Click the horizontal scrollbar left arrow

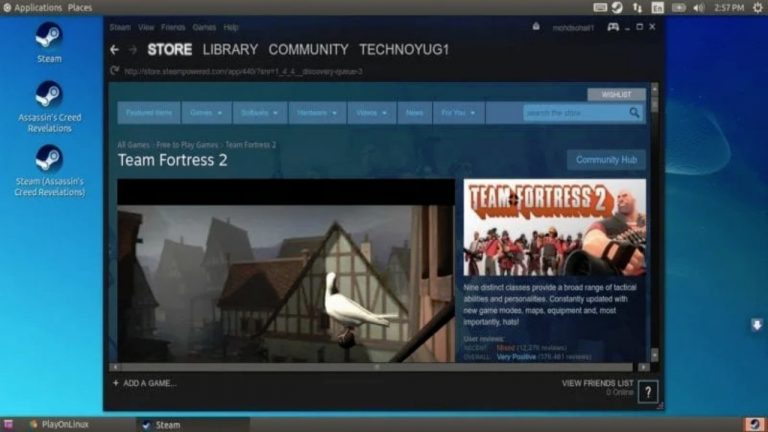pyautogui.click(x=115, y=367)
